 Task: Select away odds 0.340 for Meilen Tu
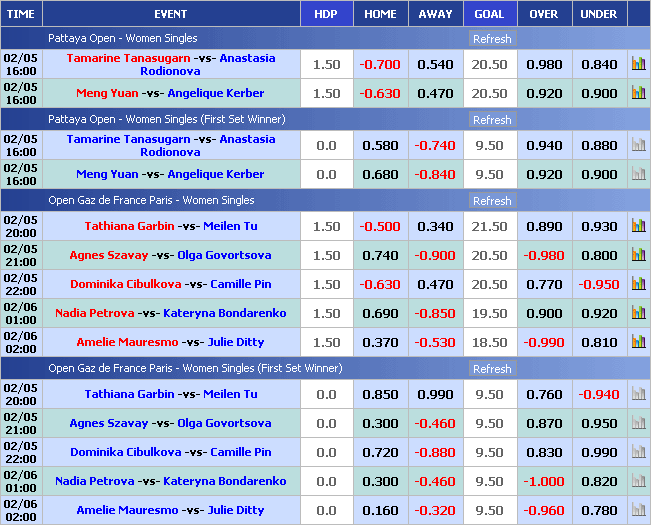tap(435, 226)
